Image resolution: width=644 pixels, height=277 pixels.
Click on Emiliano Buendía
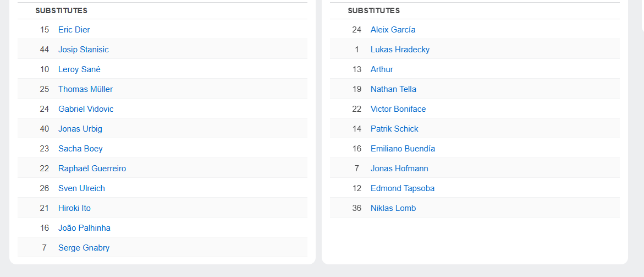click(403, 149)
